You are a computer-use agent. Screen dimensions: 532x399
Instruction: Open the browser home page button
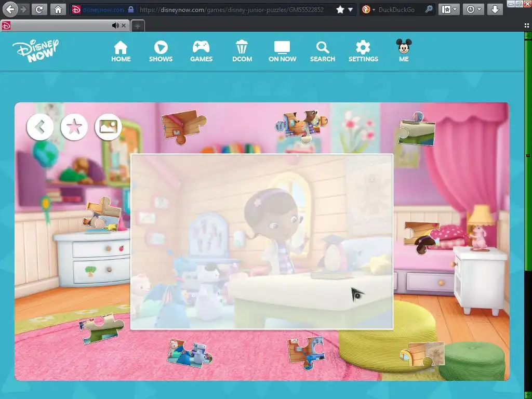[58, 9]
